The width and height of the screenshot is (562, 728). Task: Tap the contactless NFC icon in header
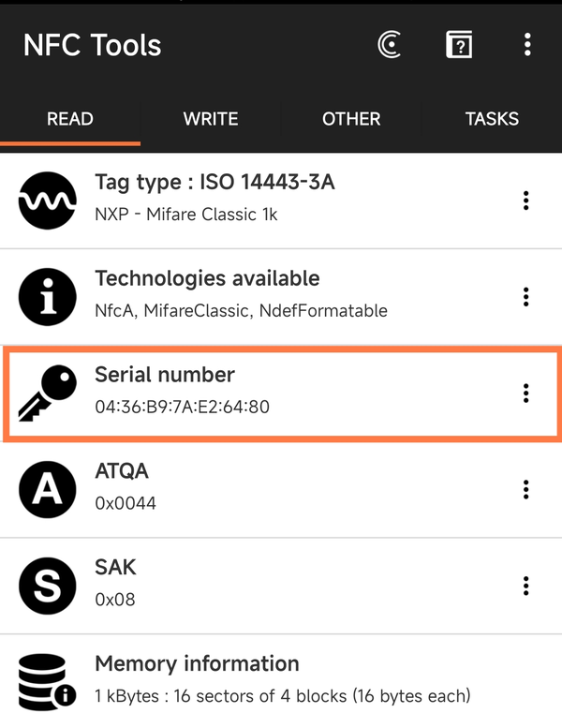tap(390, 45)
